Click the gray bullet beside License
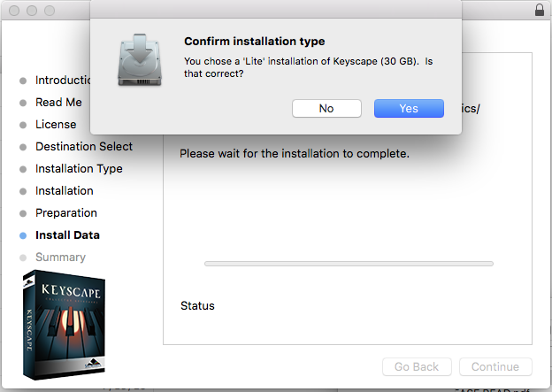 (23, 125)
